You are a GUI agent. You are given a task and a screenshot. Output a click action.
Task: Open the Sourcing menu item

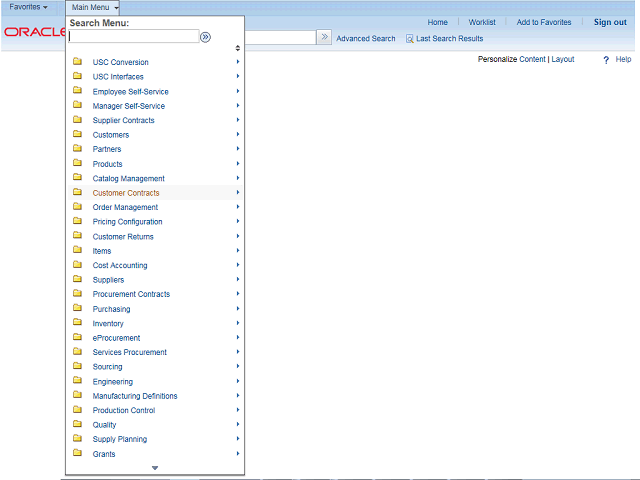[107, 367]
